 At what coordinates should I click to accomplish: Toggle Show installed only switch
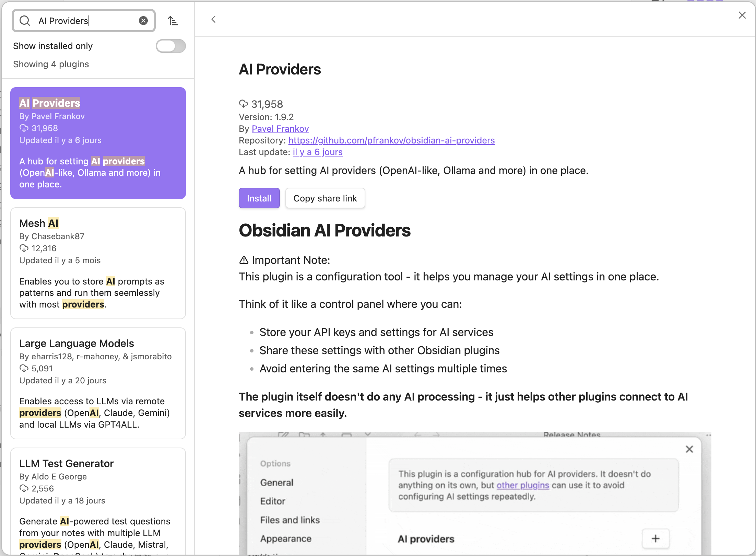[170, 46]
